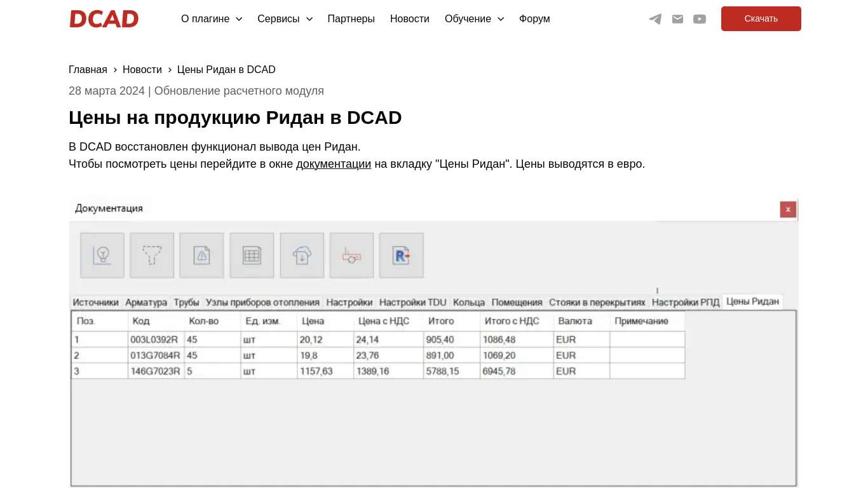The width and height of the screenshot is (868, 488).
Task: Expand the "Обучение" dropdown
Action: click(x=474, y=18)
